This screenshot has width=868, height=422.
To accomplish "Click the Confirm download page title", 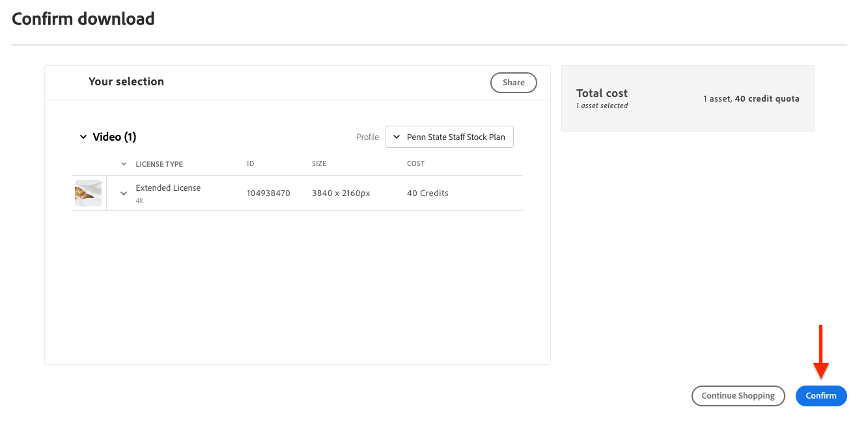I will (83, 19).
